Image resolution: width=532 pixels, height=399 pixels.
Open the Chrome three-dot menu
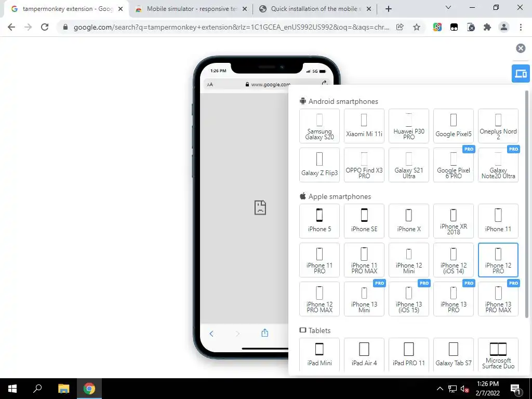[521, 27]
